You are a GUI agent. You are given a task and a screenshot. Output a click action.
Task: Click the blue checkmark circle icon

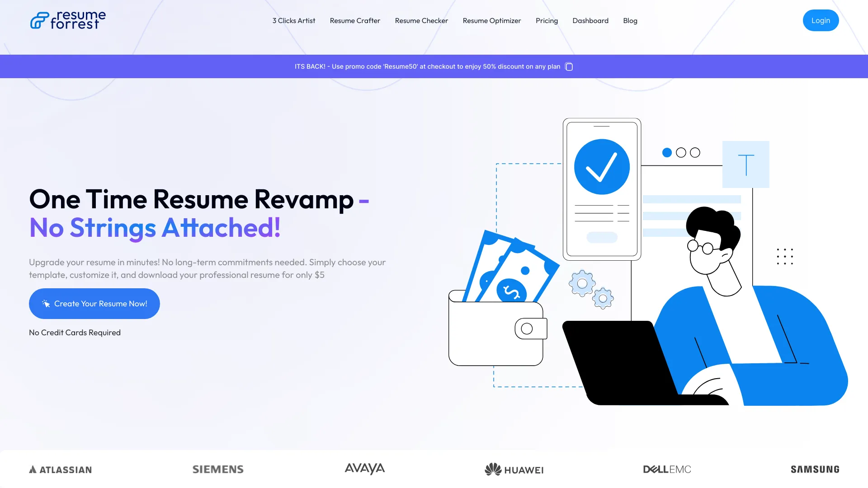click(602, 166)
